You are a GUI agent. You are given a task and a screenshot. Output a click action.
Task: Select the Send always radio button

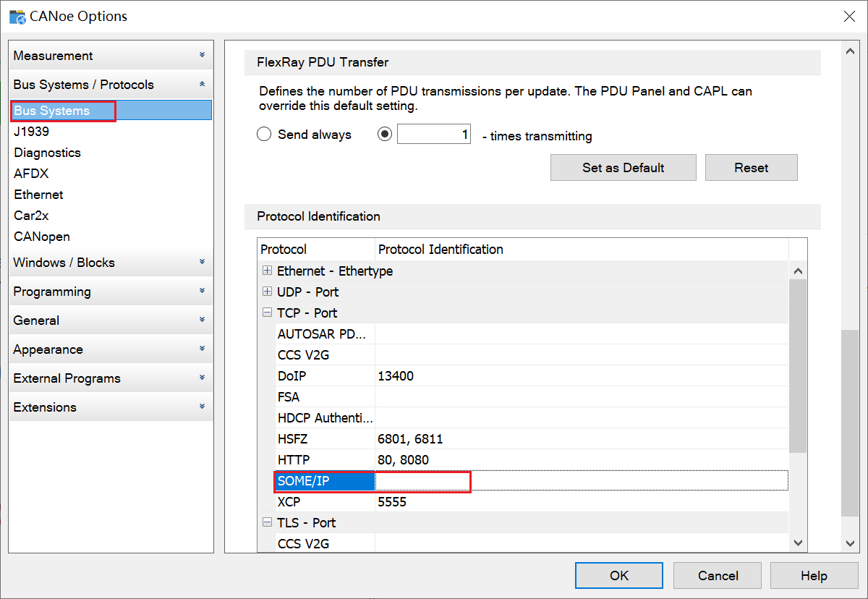[265, 135]
